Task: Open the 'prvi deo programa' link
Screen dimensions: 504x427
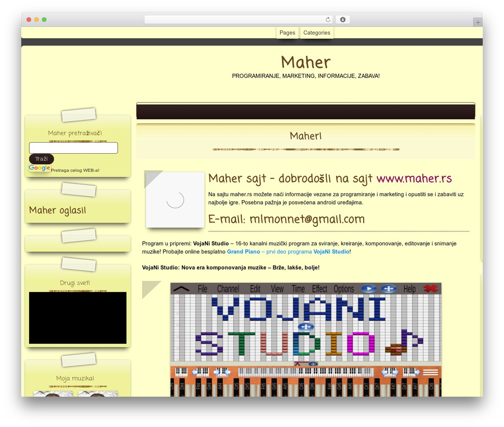Action: pyautogui.click(x=289, y=252)
